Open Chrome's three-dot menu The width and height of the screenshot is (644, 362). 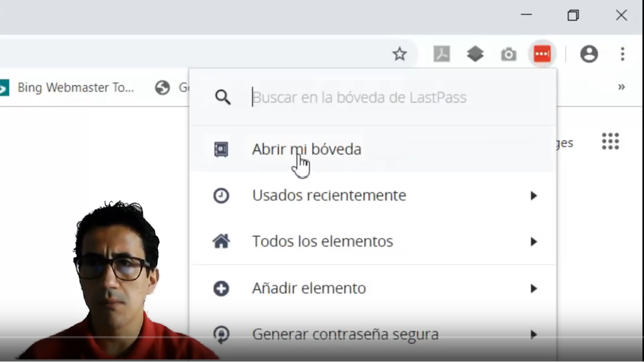pyautogui.click(x=622, y=54)
